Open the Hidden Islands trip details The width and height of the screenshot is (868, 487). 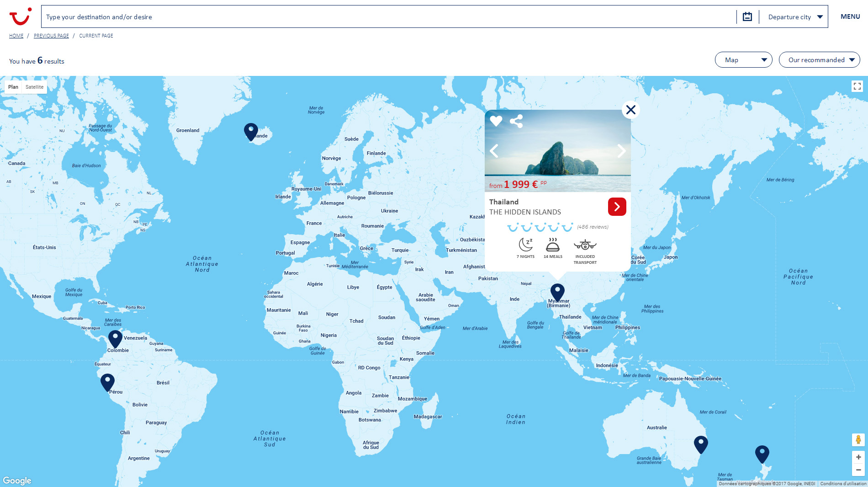click(x=617, y=207)
